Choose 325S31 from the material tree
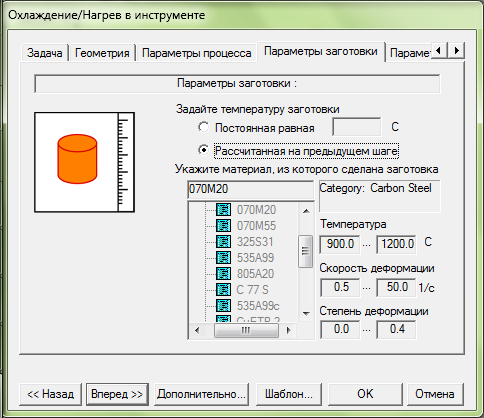The image size is (484, 418). (255, 242)
